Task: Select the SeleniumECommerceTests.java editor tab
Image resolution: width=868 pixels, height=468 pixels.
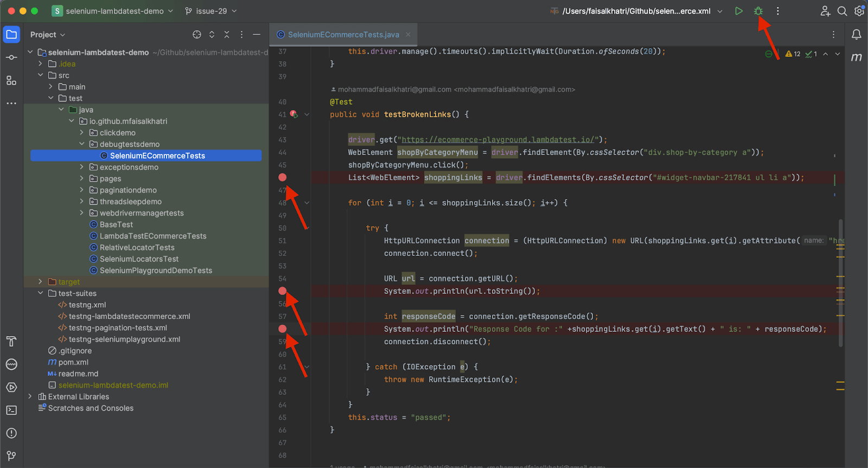Action: coord(343,35)
